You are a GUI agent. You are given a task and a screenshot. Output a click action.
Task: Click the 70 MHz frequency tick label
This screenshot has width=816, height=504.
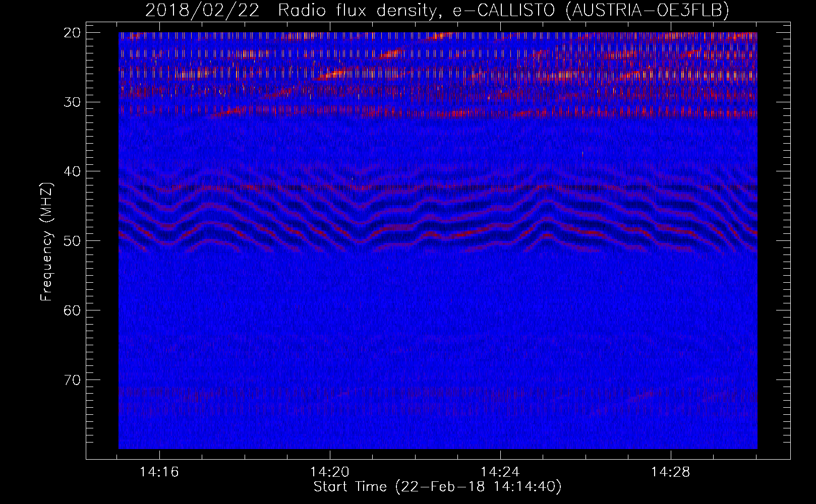click(73, 380)
